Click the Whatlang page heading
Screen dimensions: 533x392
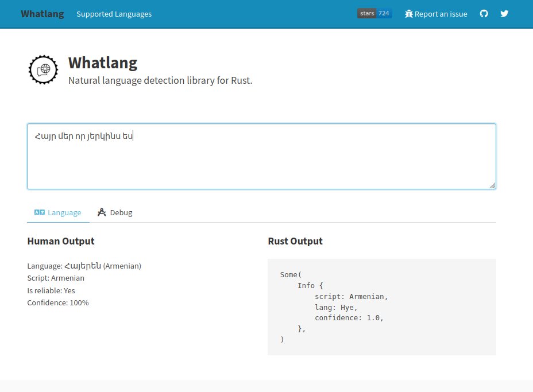pos(103,63)
